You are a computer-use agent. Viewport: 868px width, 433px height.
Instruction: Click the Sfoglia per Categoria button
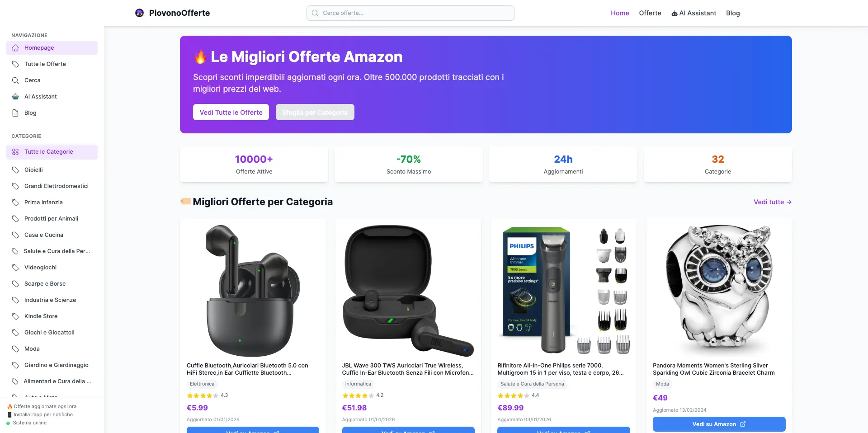pyautogui.click(x=315, y=112)
